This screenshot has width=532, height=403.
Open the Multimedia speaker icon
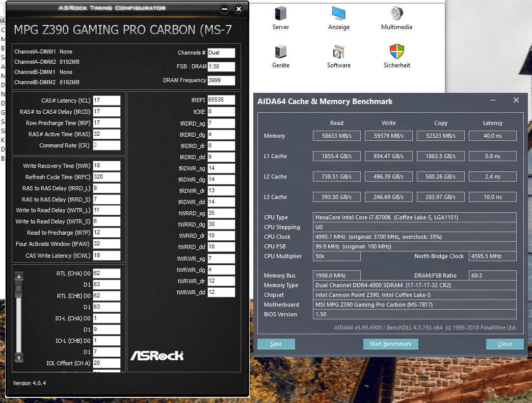point(396,14)
